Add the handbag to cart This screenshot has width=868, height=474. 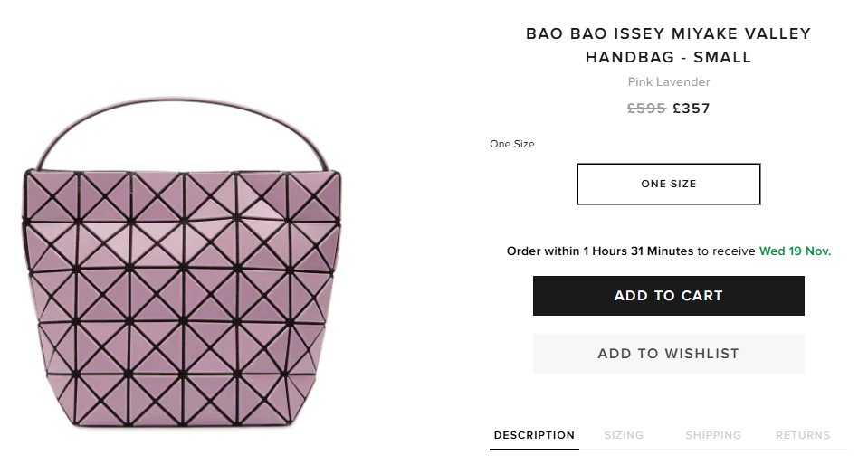click(x=668, y=296)
